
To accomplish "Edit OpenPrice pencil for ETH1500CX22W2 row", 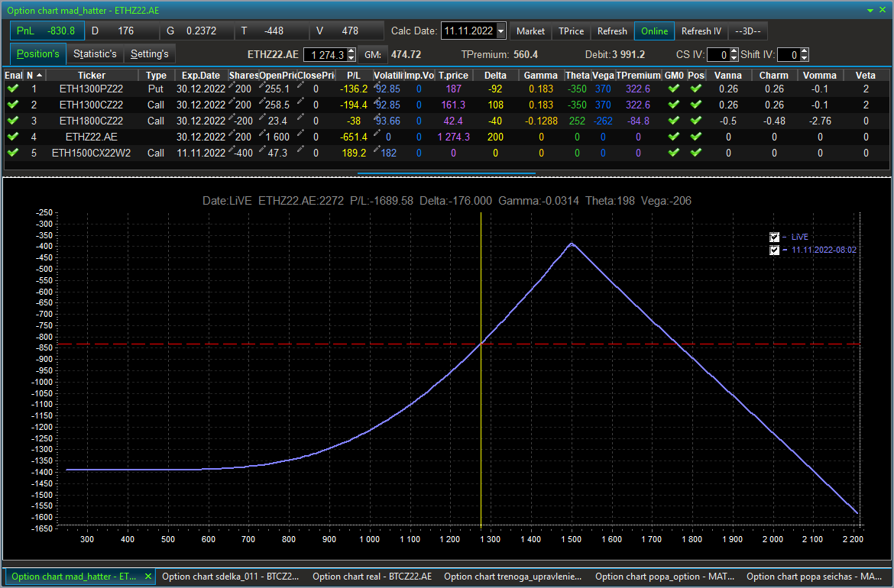I will [262, 150].
